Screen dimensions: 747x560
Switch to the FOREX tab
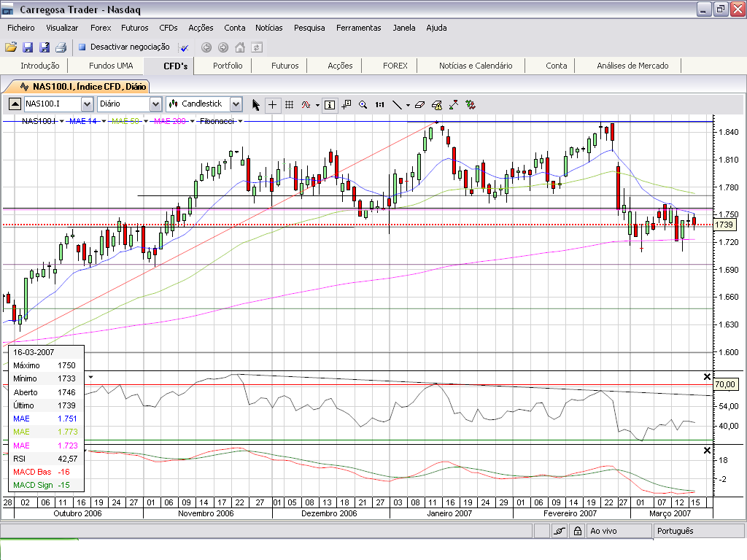point(395,66)
